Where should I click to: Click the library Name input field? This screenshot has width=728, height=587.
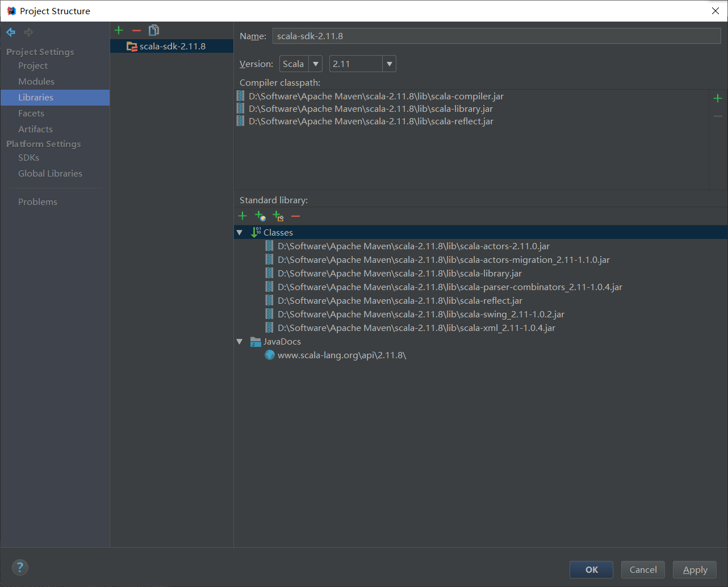coord(496,36)
